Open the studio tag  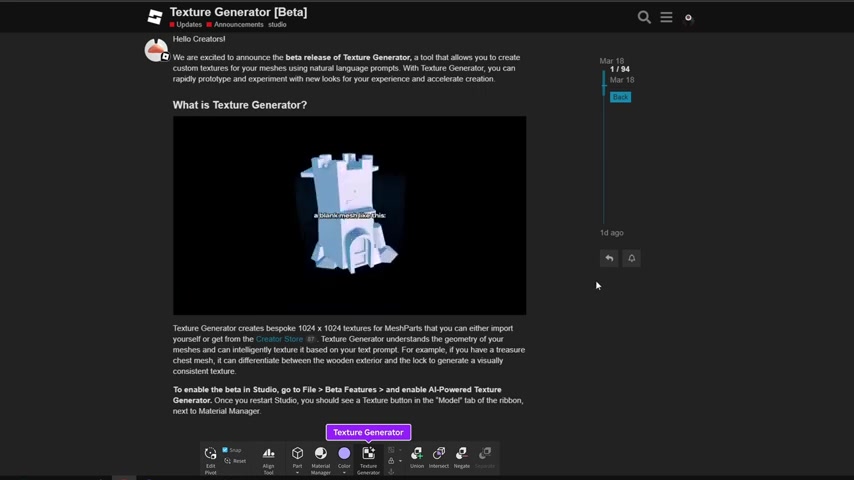click(277, 25)
